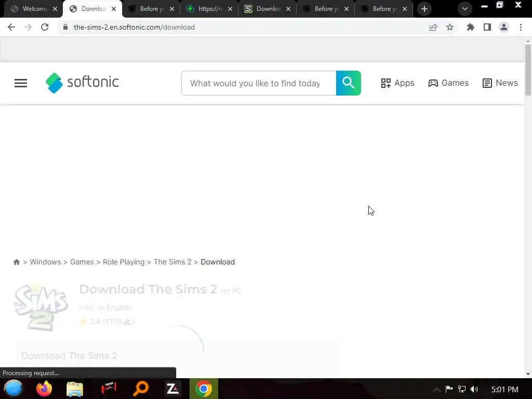Open the Z application on taskbar
This screenshot has height=399, width=532.
coord(172,389)
